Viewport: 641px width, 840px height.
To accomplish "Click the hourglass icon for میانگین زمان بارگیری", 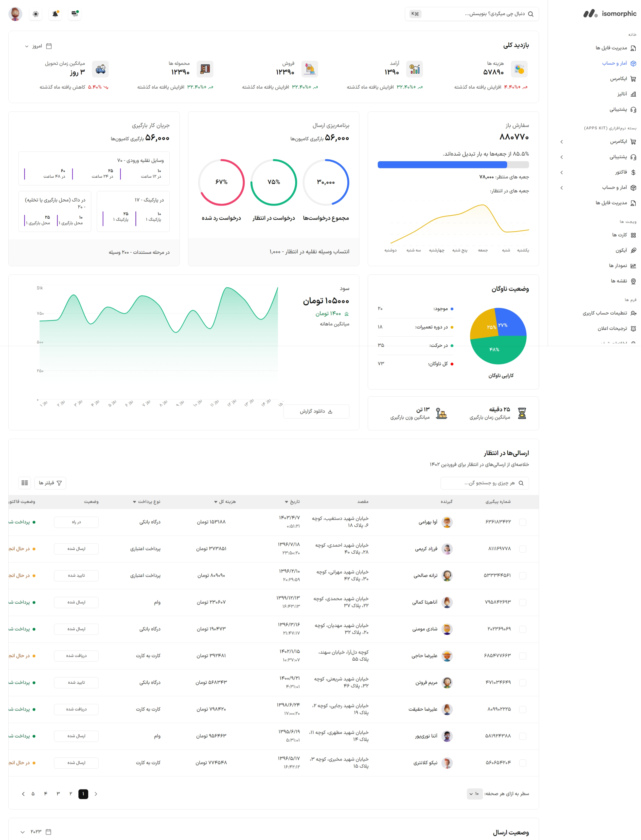I will [522, 413].
